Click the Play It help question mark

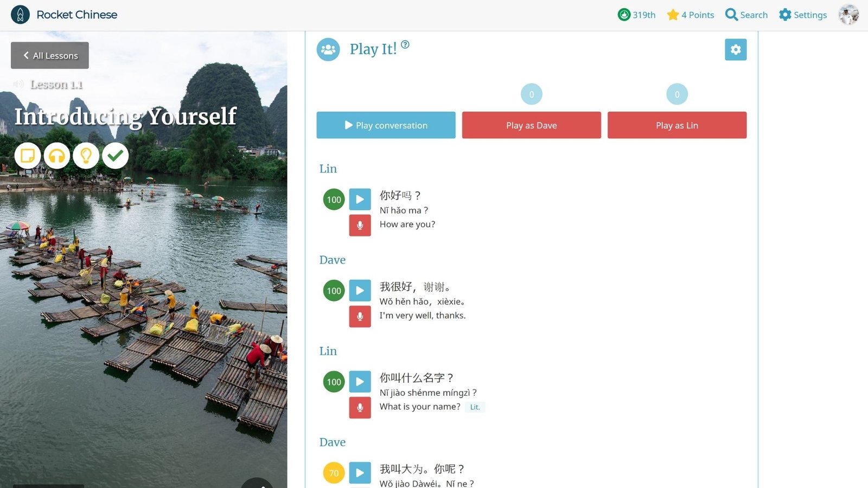[405, 44]
